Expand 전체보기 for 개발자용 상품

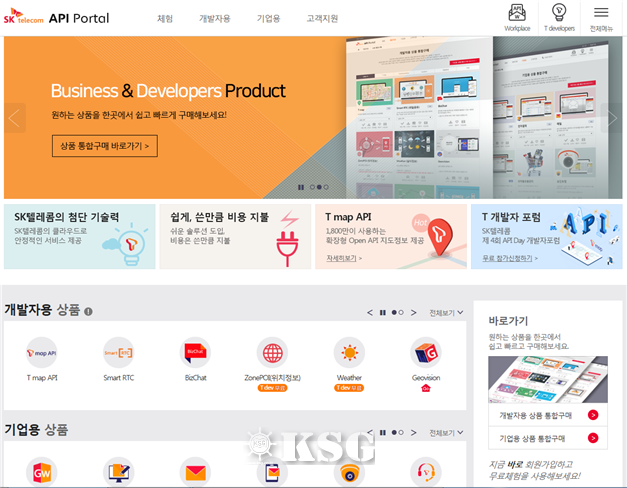[446, 313]
